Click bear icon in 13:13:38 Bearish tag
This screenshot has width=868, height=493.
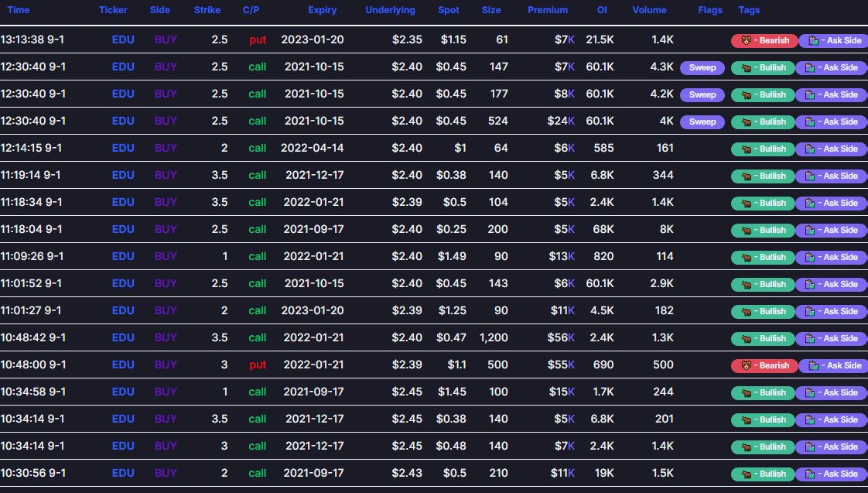point(747,40)
